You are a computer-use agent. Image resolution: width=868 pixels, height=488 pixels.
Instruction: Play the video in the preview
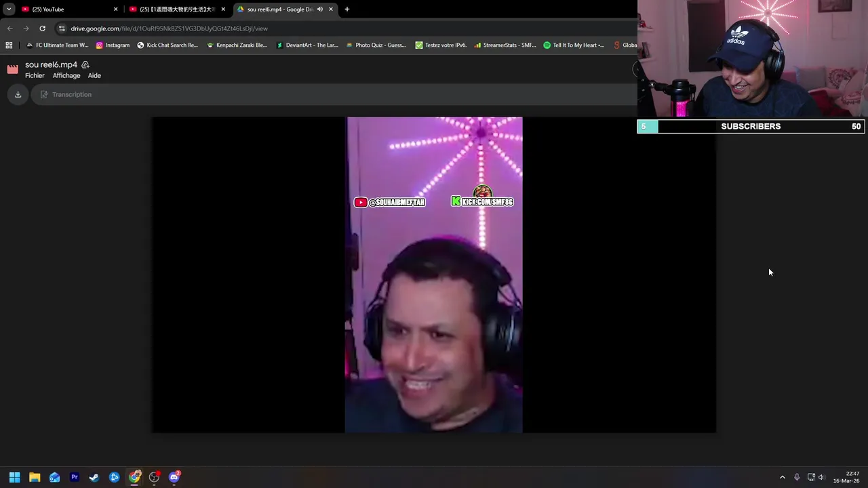click(x=434, y=274)
